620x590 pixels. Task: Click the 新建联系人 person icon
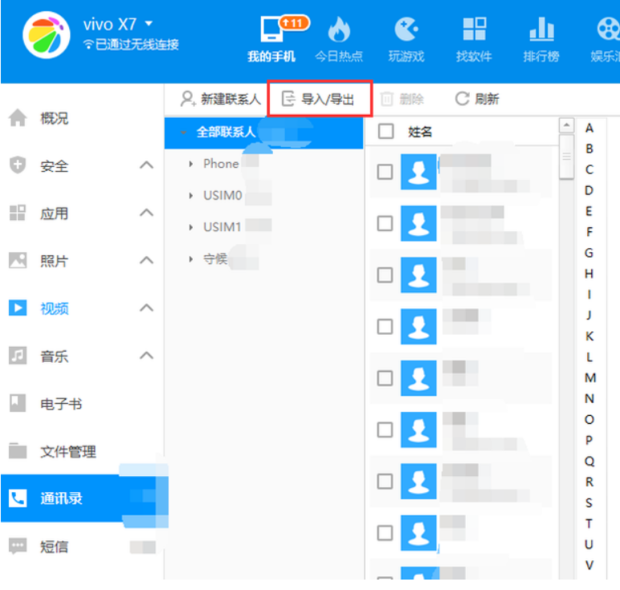pyautogui.click(x=187, y=99)
